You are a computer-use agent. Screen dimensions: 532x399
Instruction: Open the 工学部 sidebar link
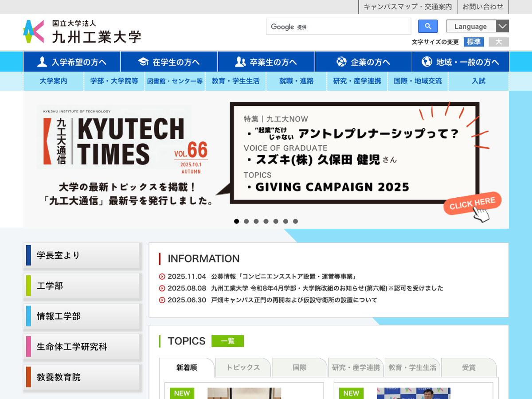82,286
